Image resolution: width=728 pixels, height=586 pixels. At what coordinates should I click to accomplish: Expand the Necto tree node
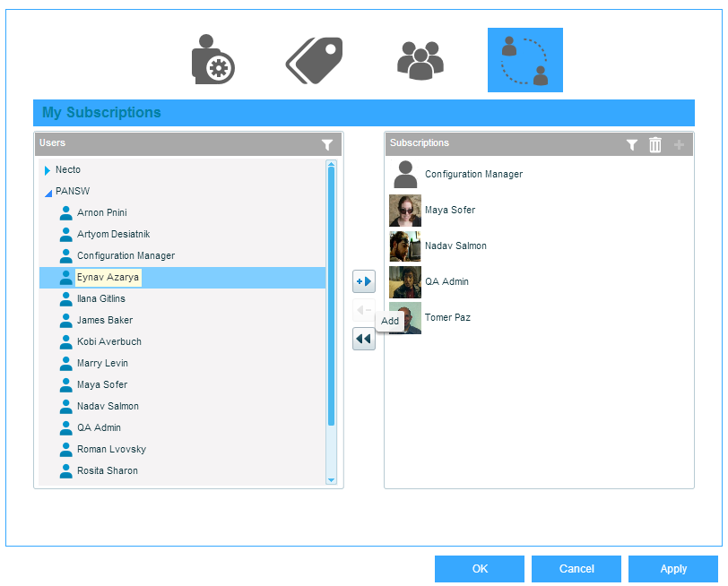[48, 170]
